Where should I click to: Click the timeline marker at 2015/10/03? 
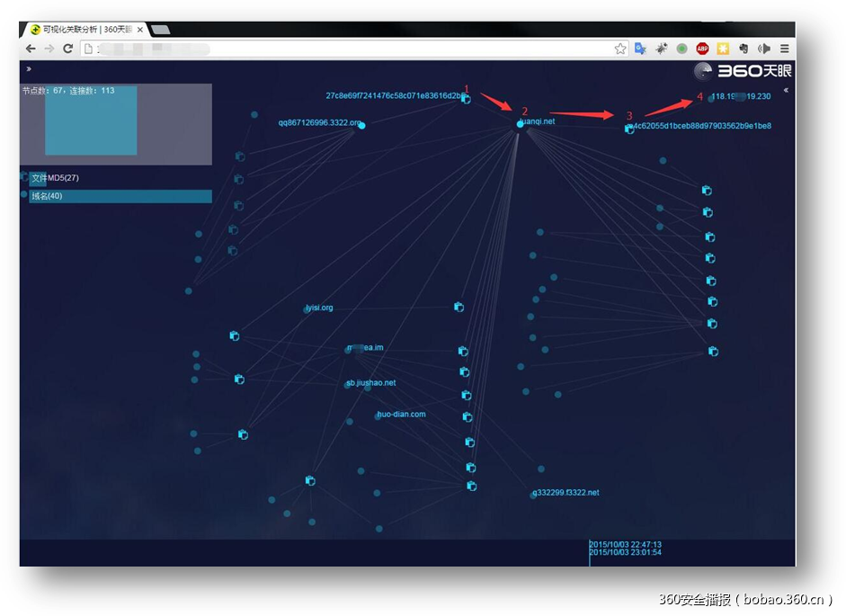(x=590, y=549)
